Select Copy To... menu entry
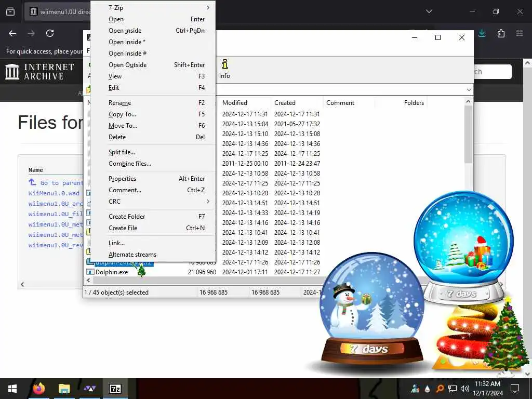This screenshot has width=532, height=399. [x=153, y=114]
